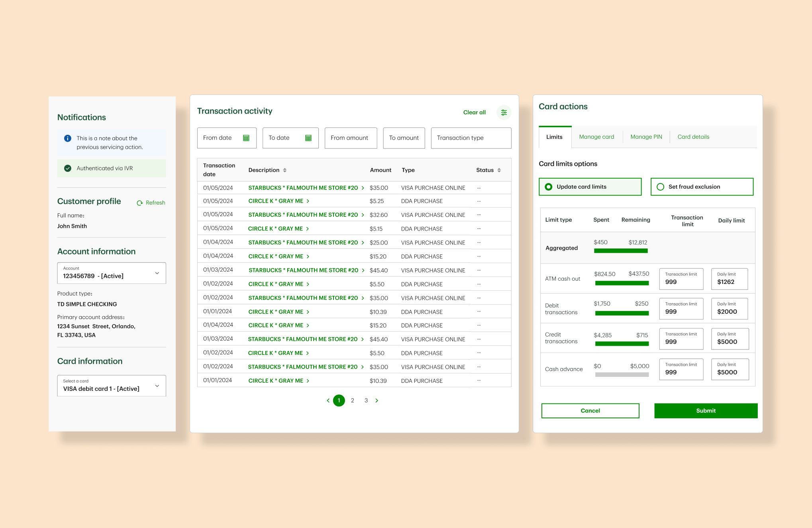Image resolution: width=812 pixels, height=528 pixels.
Task: Open the To date calendar icon
Action: tap(308, 138)
